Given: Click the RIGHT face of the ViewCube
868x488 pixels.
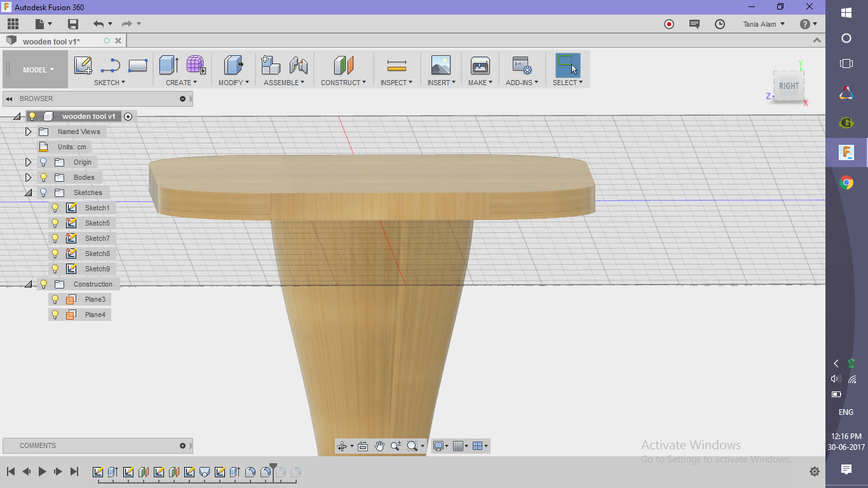Looking at the screenshot, I should click(x=789, y=86).
